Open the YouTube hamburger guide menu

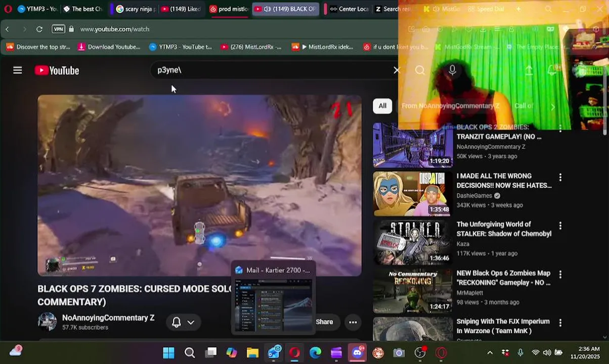[x=18, y=70]
